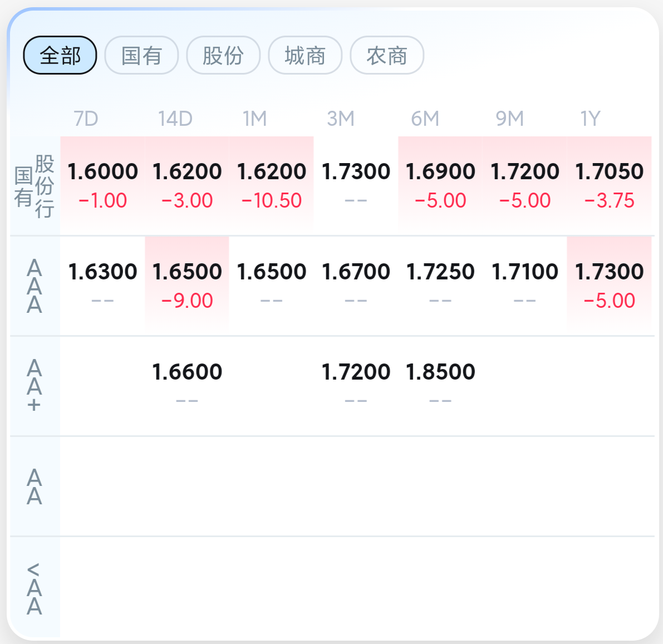Click the 1Y column header
Viewport: 663px width, 644px height.
(590, 119)
